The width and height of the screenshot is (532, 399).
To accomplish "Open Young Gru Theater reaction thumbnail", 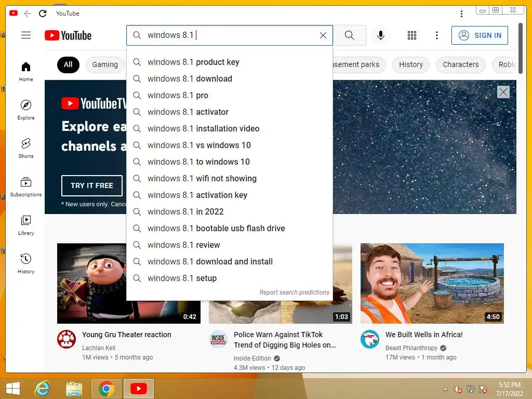I will [92, 283].
